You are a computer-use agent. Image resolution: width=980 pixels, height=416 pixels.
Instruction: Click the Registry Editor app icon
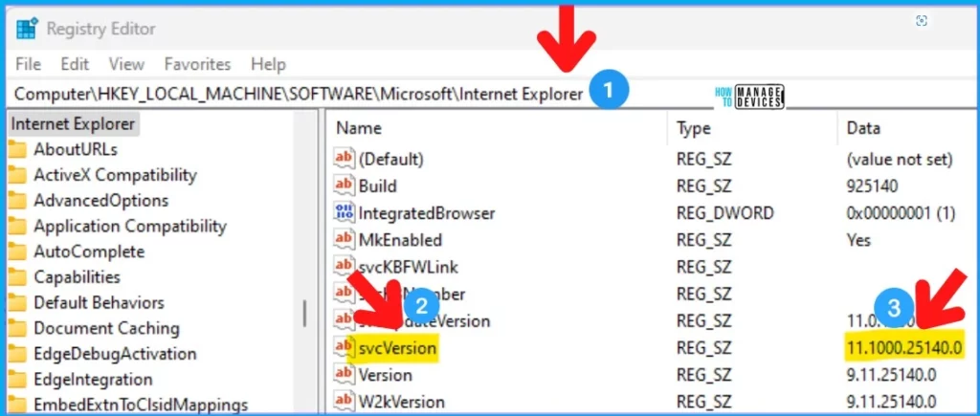(27, 29)
